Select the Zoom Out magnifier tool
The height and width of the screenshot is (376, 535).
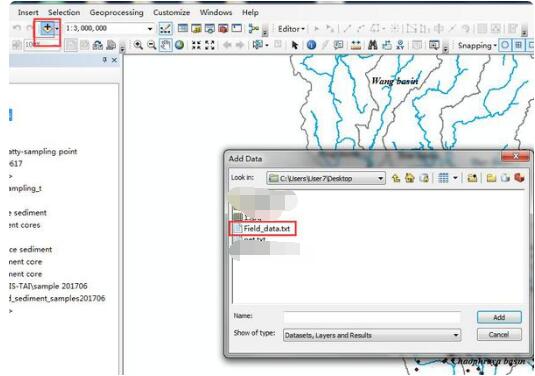click(x=151, y=45)
